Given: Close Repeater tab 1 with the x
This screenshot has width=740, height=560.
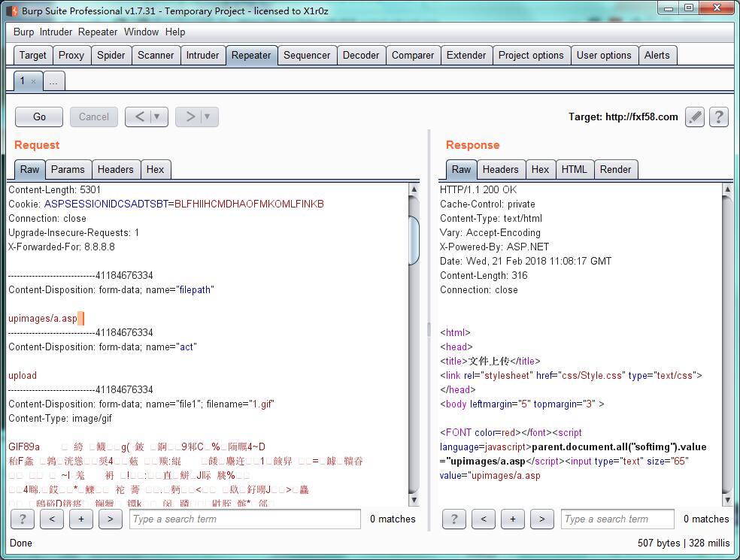Looking at the screenshot, I should coord(34,81).
